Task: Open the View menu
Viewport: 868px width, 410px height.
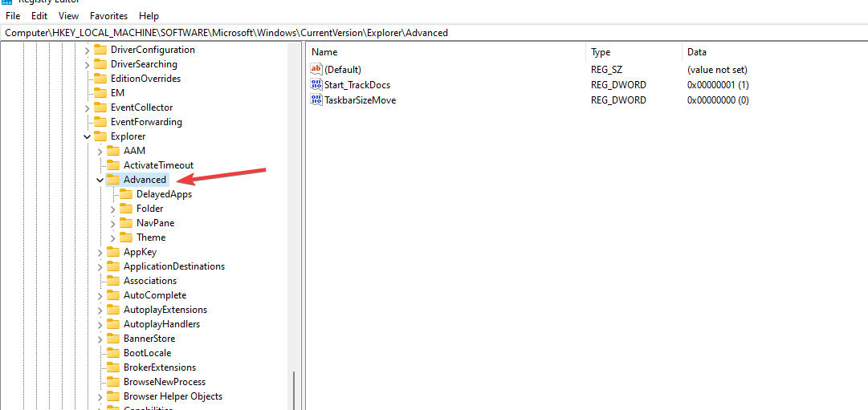Action: [x=69, y=15]
